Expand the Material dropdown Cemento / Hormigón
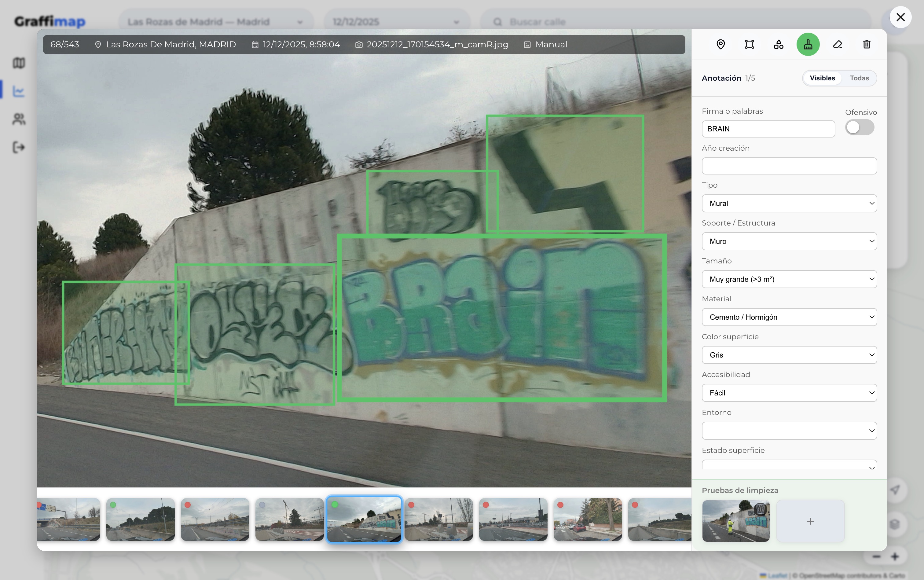This screenshot has height=580, width=924. [x=789, y=317]
